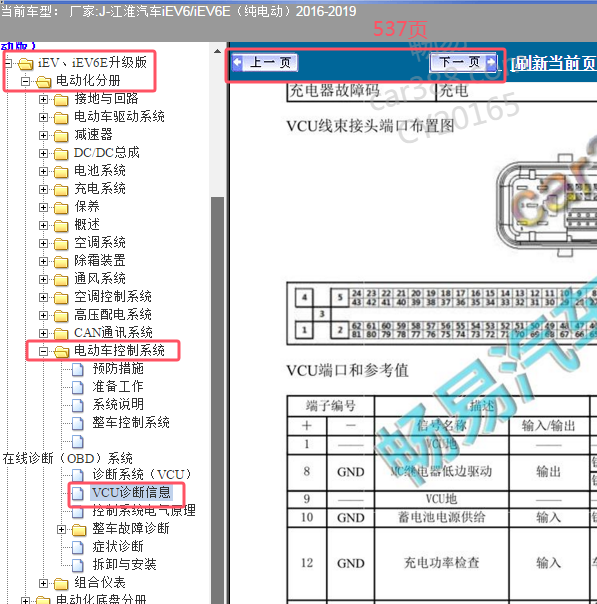Click the 电动车驱动系统 folder icon
Viewport: 597px width, 604px height.
click(61, 117)
